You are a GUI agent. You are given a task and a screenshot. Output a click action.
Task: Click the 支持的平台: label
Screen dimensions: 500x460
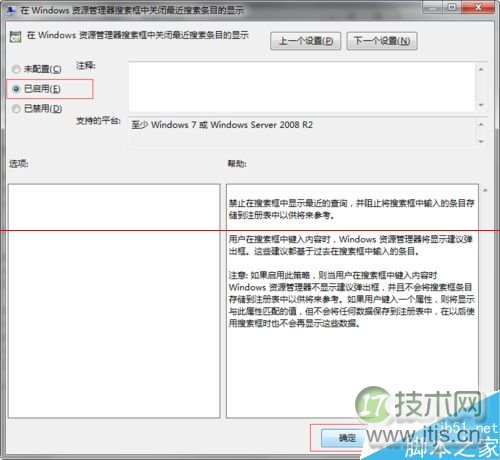(98, 121)
